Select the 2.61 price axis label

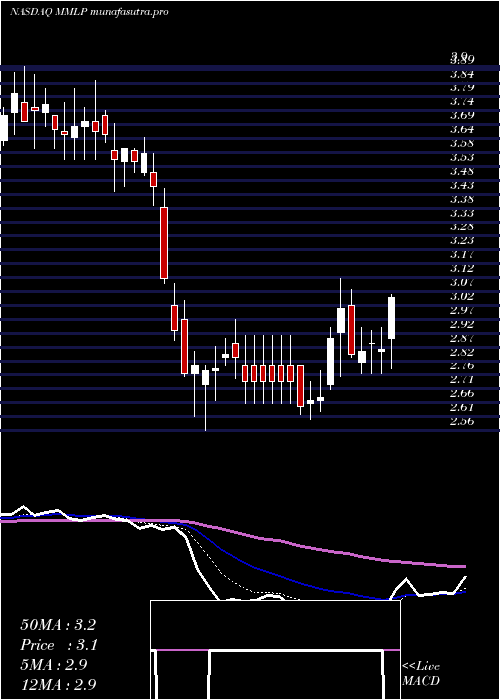462,407
